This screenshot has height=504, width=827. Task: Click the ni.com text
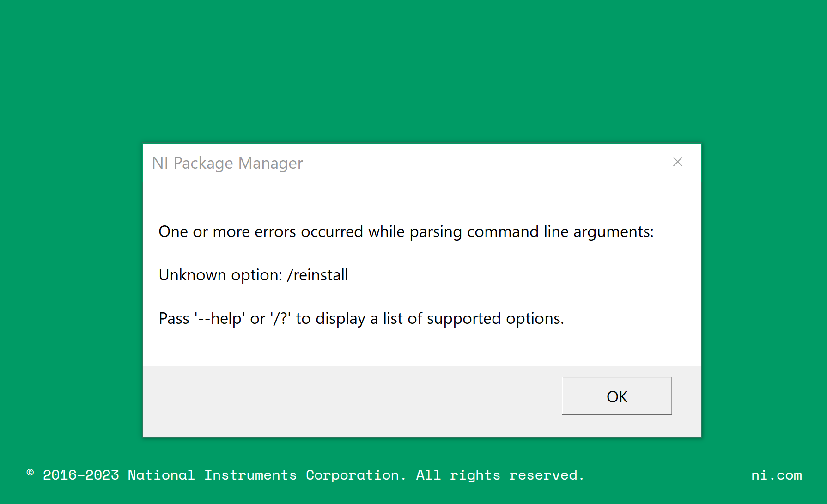click(x=777, y=475)
